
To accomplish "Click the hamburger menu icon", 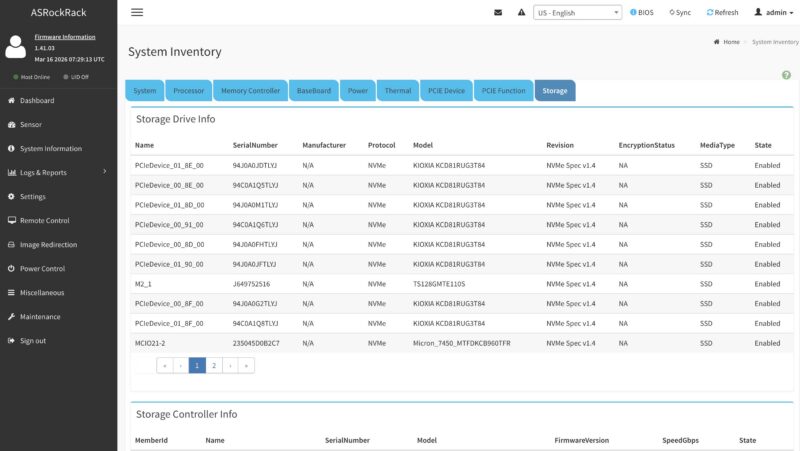I will click(137, 12).
